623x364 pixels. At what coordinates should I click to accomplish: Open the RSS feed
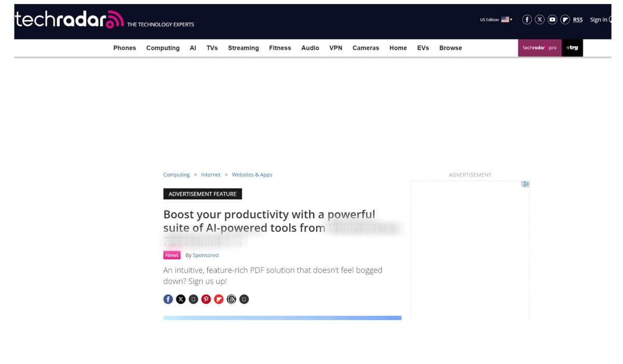pos(577,20)
